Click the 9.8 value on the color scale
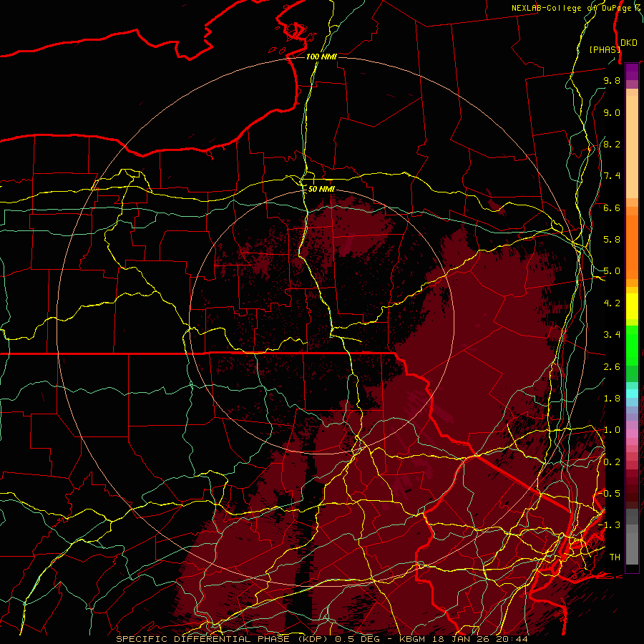The width and height of the screenshot is (644, 644). 612,80
